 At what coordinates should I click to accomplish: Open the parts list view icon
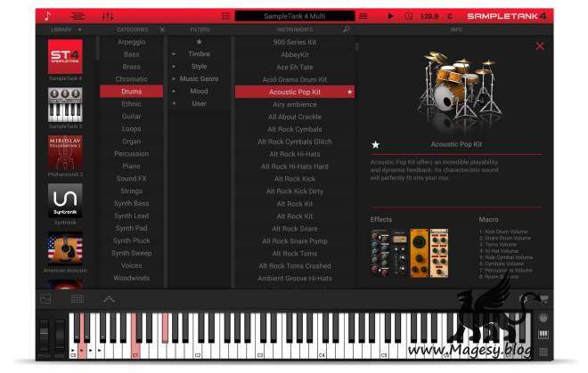(78, 16)
